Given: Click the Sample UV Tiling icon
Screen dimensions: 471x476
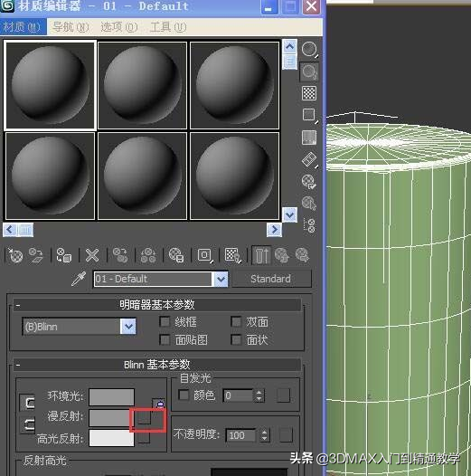Looking at the screenshot, I should (x=309, y=115).
